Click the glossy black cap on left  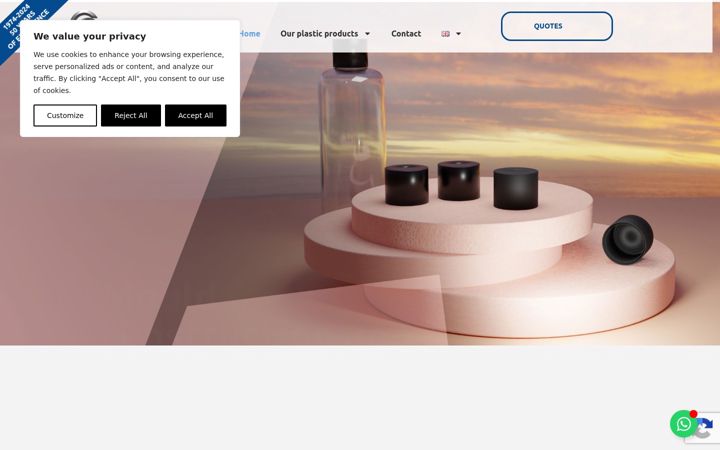(x=407, y=185)
